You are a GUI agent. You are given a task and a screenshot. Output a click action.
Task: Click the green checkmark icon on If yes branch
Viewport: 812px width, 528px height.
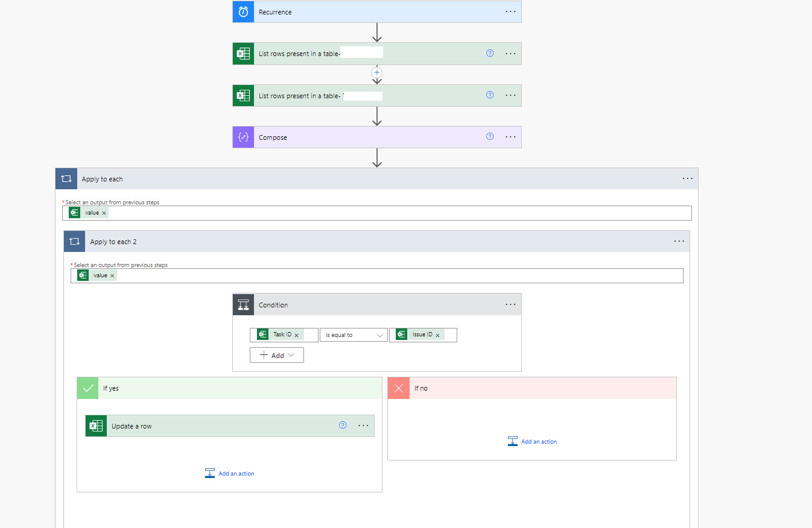[x=87, y=388]
